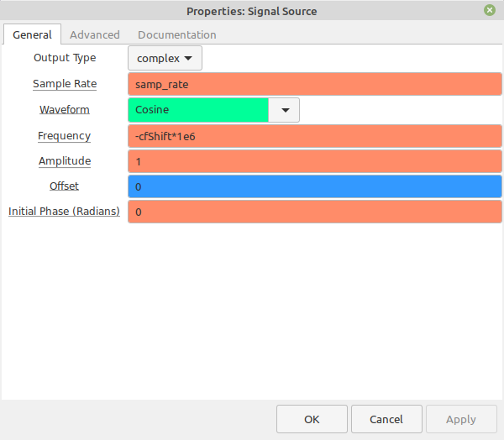Click the Cancel button

click(x=386, y=419)
